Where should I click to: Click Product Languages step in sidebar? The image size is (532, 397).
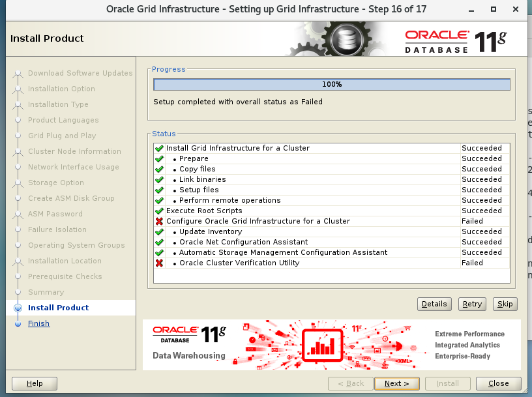pos(63,120)
